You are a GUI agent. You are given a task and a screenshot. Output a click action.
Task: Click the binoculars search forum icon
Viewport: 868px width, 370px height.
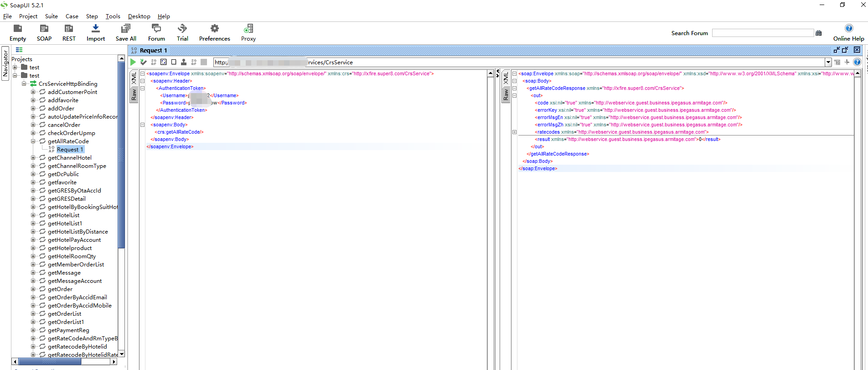819,33
